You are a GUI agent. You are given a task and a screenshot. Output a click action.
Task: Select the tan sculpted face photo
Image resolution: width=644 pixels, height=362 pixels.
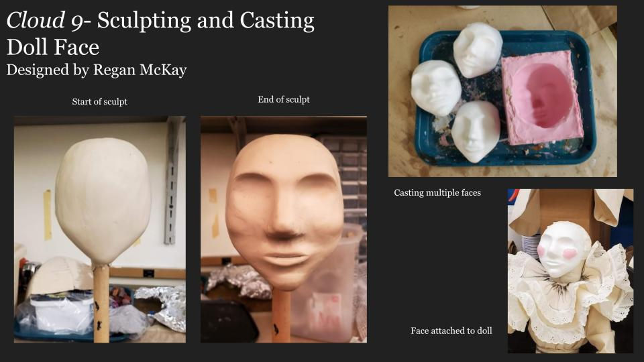pyautogui.click(x=283, y=229)
